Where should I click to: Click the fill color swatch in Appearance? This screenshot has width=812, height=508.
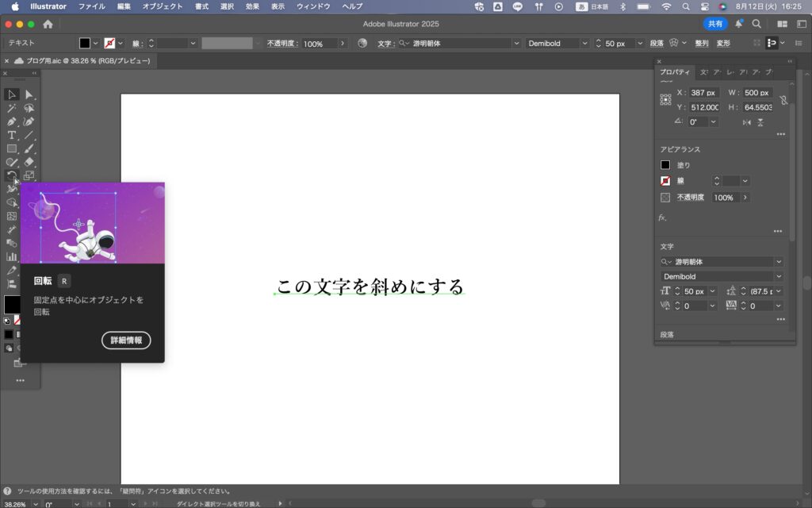[x=665, y=165]
